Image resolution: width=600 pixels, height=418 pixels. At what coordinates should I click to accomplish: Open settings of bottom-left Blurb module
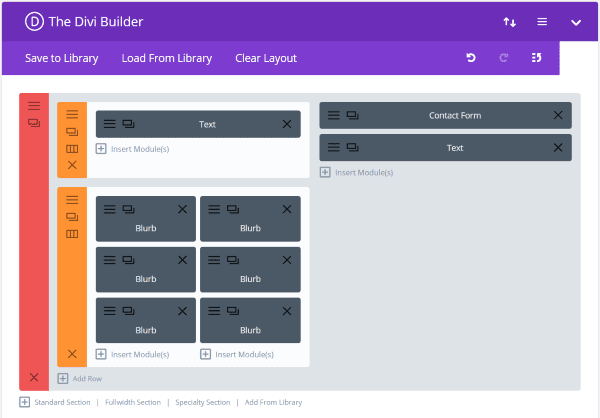tap(109, 311)
